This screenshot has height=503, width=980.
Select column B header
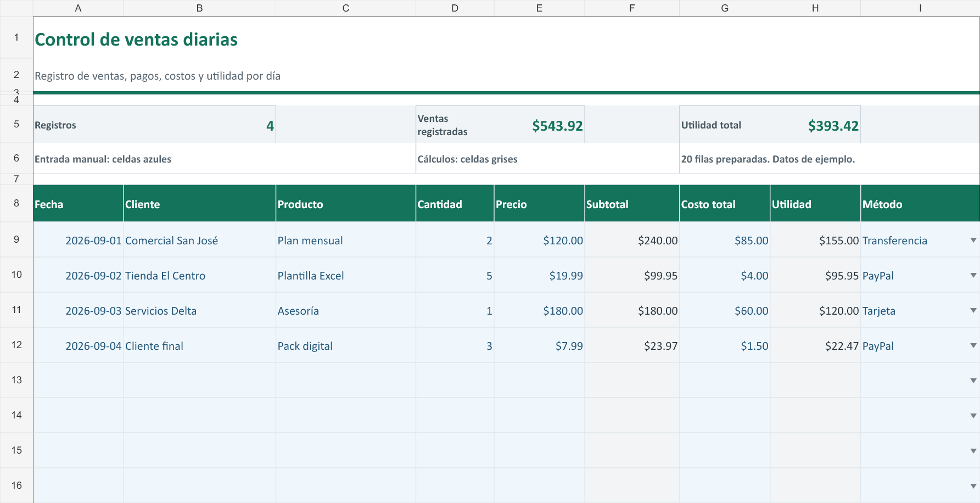click(x=199, y=8)
